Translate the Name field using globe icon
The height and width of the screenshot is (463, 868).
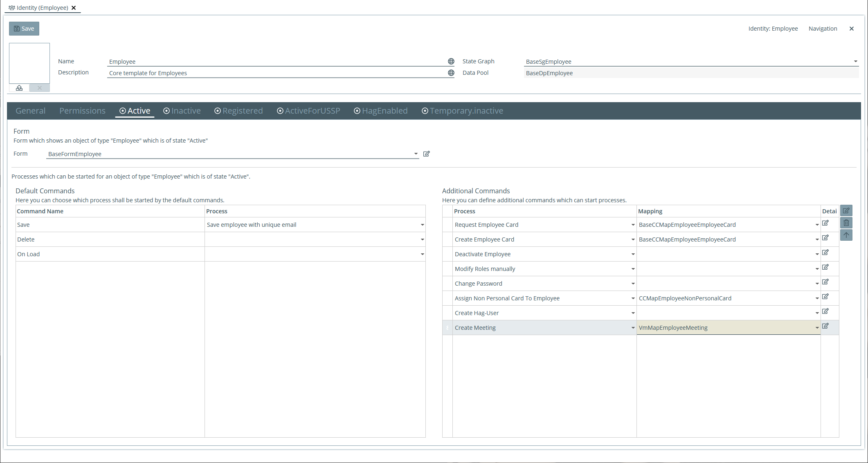point(450,61)
